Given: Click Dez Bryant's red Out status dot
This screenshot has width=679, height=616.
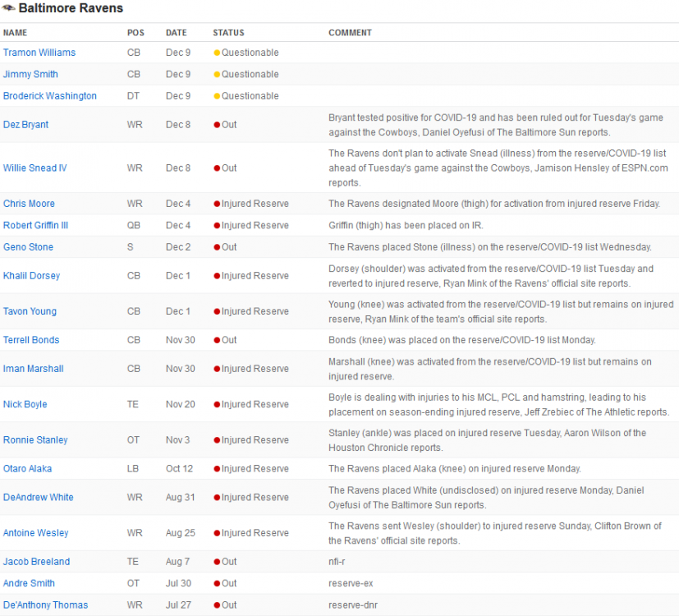Looking at the screenshot, I should point(217,125).
